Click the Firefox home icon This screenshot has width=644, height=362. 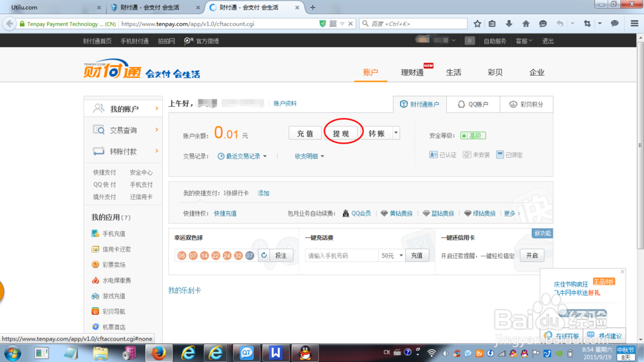(526, 24)
